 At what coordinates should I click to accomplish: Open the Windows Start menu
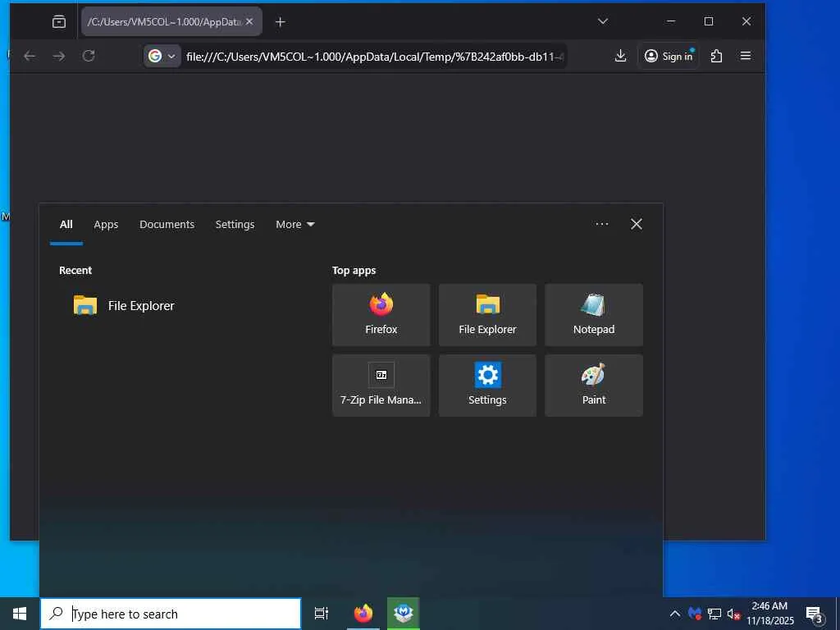click(20, 614)
